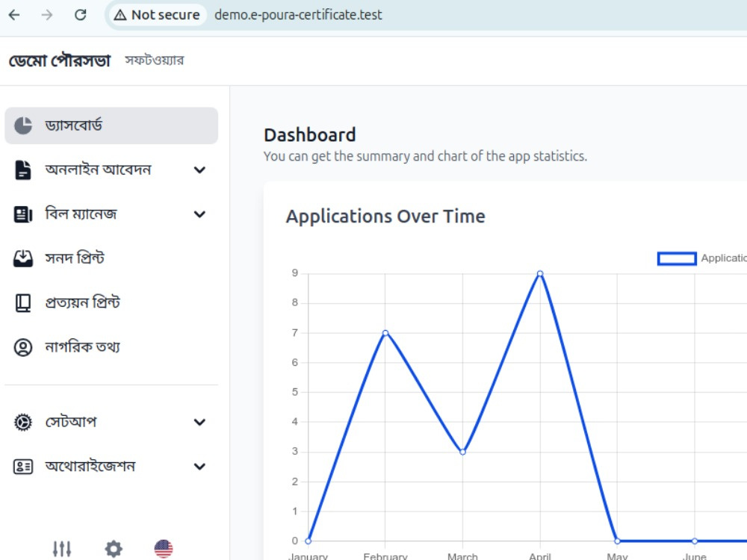Click the document icon beside অনলাইন আবেদন
The image size is (747, 560).
[x=23, y=170]
